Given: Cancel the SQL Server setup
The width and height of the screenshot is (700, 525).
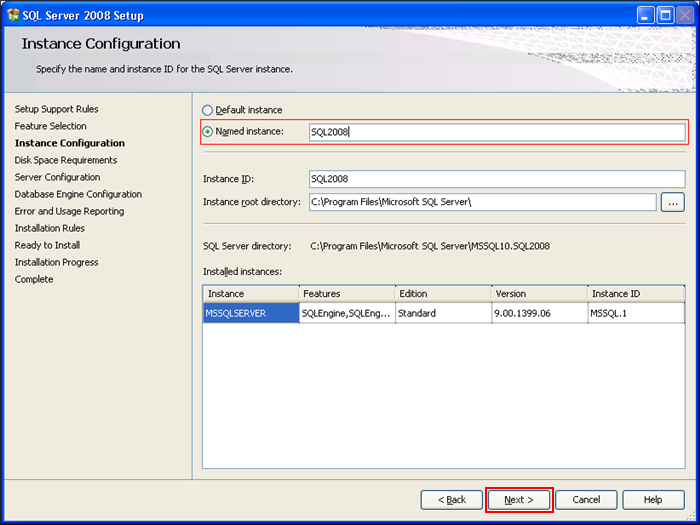Looking at the screenshot, I should [x=586, y=499].
